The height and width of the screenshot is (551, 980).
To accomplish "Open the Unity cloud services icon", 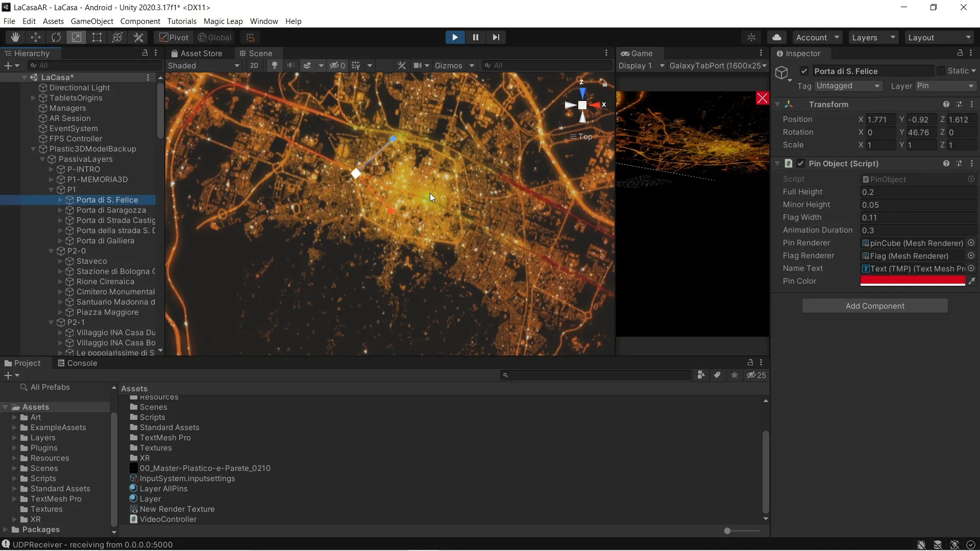I will click(x=776, y=37).
